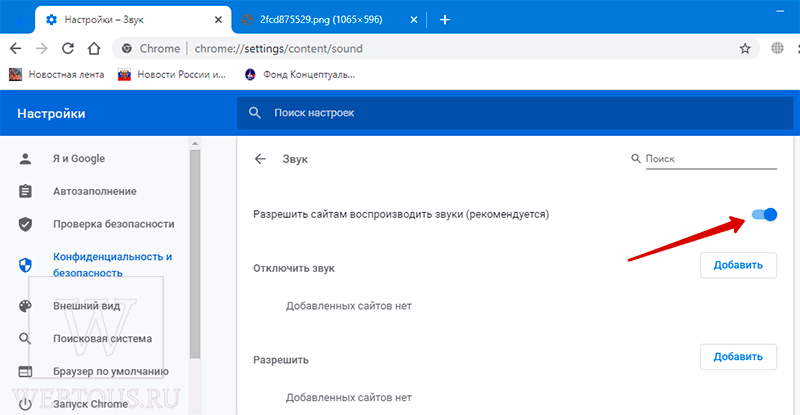Open a new tab with the plus button
The height and width of the screenshot is (415, 800).
tap(445, 19)
